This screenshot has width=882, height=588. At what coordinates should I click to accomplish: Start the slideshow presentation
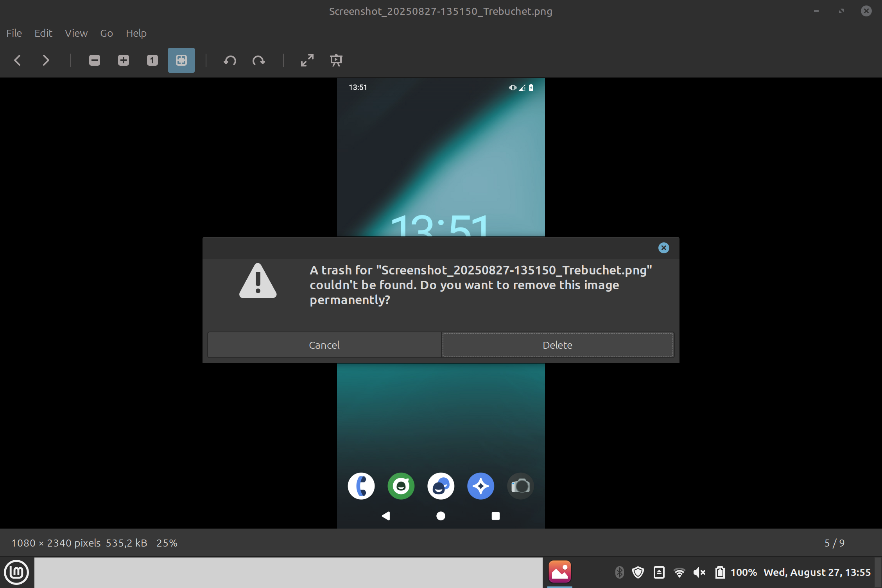click(336, 60)
